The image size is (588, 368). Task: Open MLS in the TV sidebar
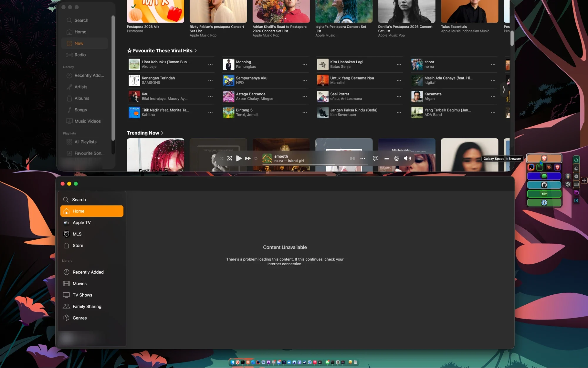(92, 234)
